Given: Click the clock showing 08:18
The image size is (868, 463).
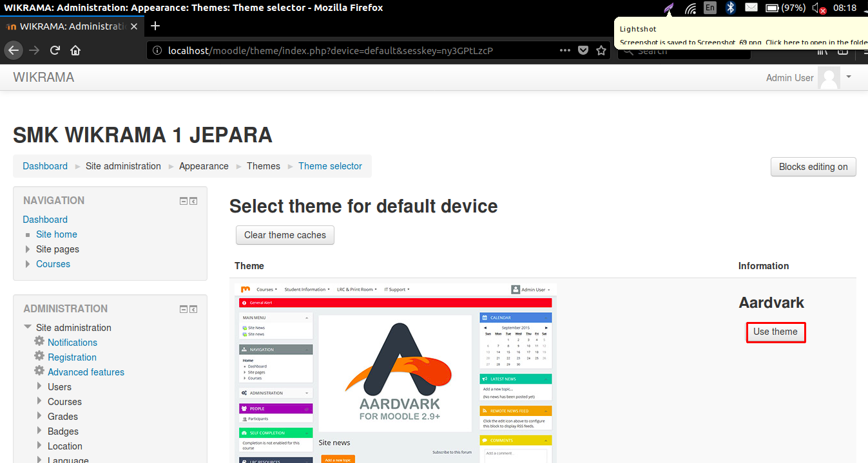Looking at the screenshot, I should click(845, 8).
